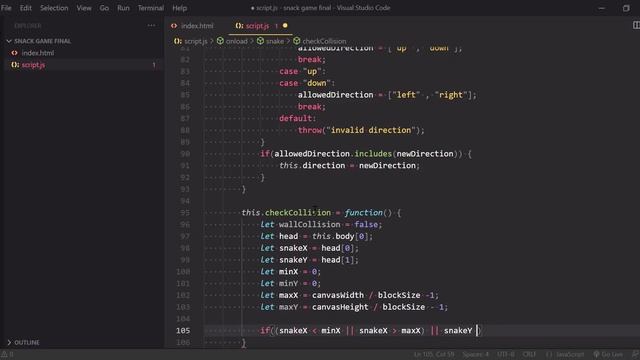Click "invalid direction" string on line 88

coord(371,130)
